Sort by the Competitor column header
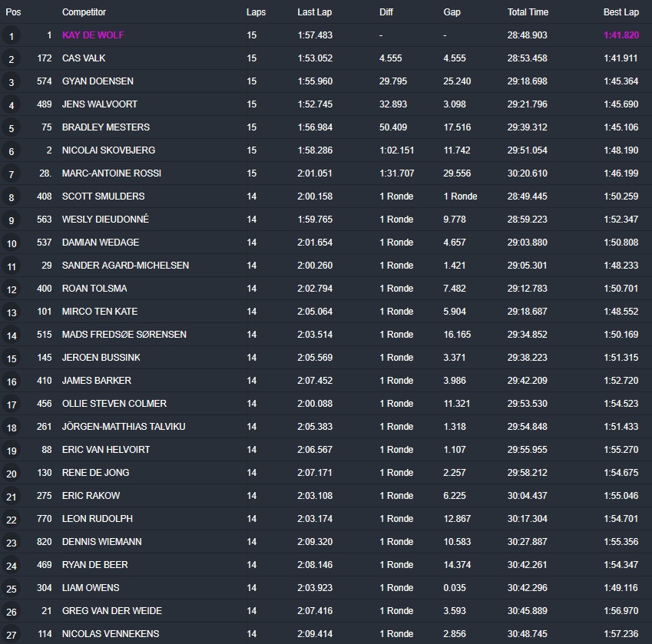This screenshot has height=644, width=652. point(84,12)
